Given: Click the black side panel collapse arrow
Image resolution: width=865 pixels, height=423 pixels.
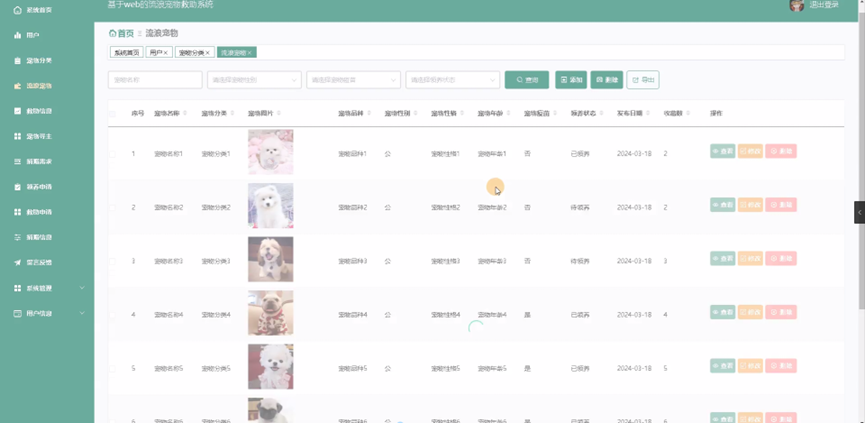Looking at the screenshot, I should point(859,212).
